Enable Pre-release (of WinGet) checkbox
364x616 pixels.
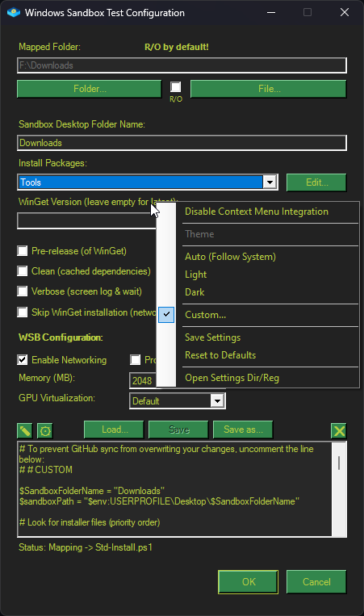pos(23,250)
